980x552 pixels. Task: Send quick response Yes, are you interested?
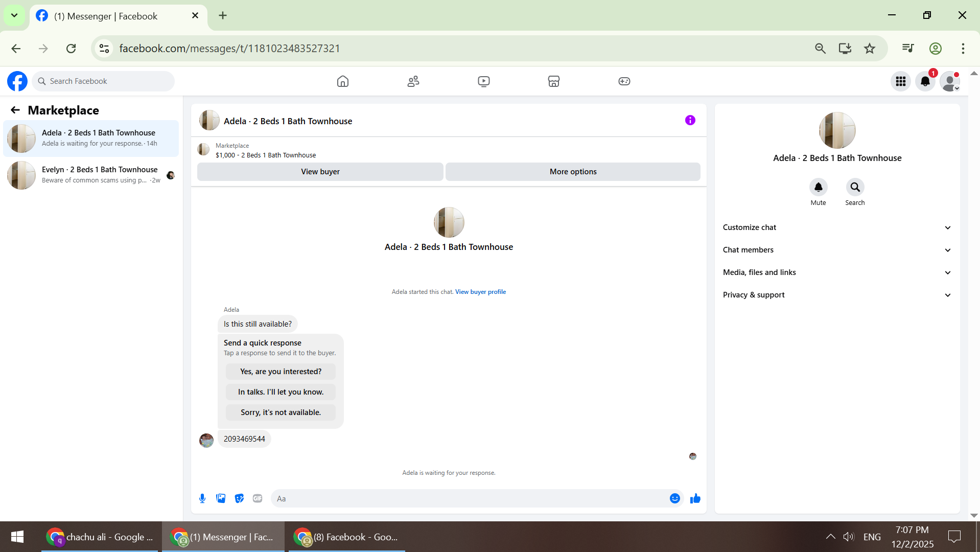click(x=281, y=372)
